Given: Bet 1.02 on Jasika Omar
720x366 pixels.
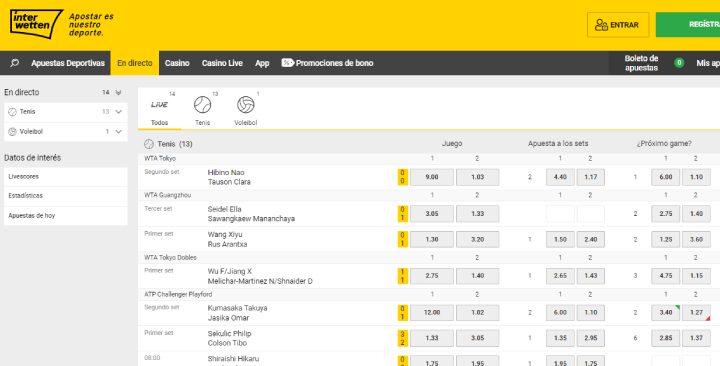Looking at the screenshot, I should [478, 313].
